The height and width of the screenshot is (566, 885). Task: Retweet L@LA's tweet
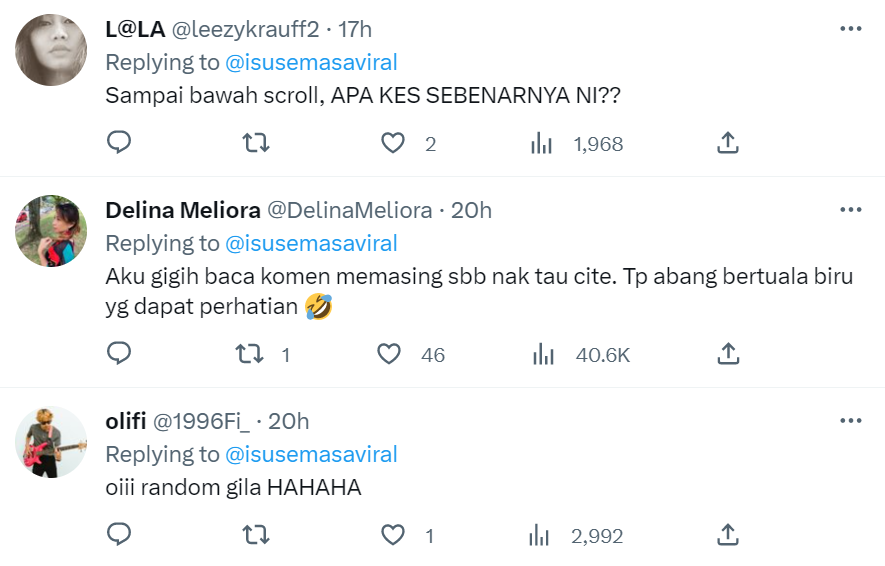click(x=257, y=143)
